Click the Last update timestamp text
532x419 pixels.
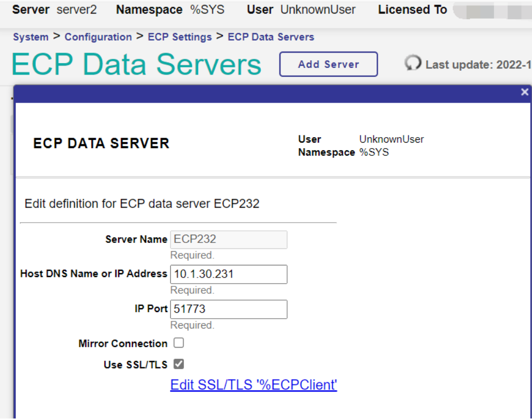tap(478, 65)
